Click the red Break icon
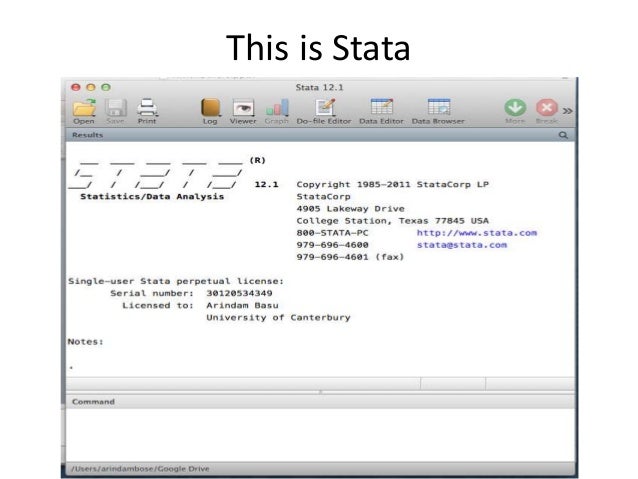 (x=546, y=107)
